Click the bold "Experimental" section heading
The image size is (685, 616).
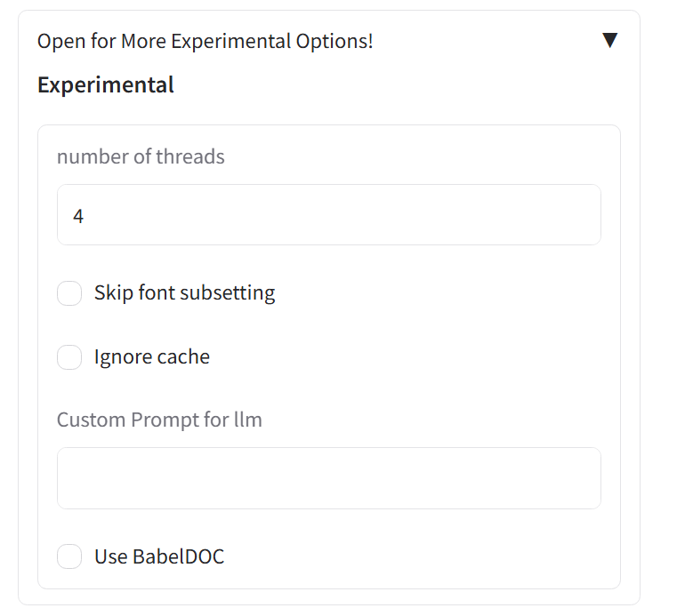coord(106,85)
